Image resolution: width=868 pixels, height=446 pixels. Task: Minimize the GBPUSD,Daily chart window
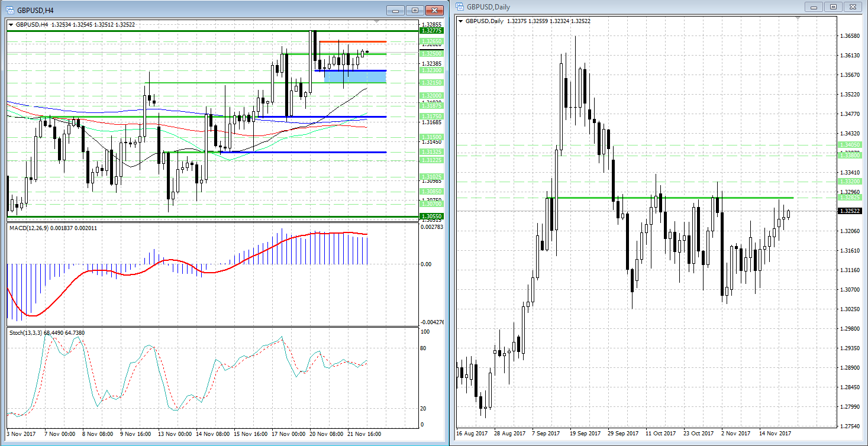pos(814,7)
